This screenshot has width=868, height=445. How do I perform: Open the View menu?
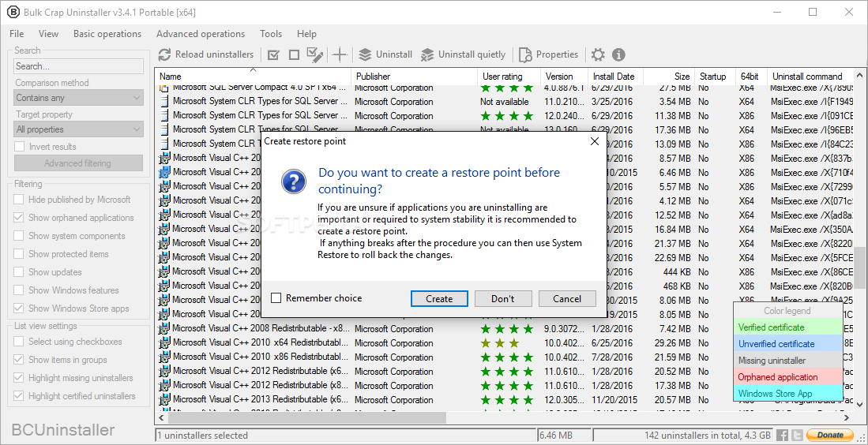tap(49, 34)
